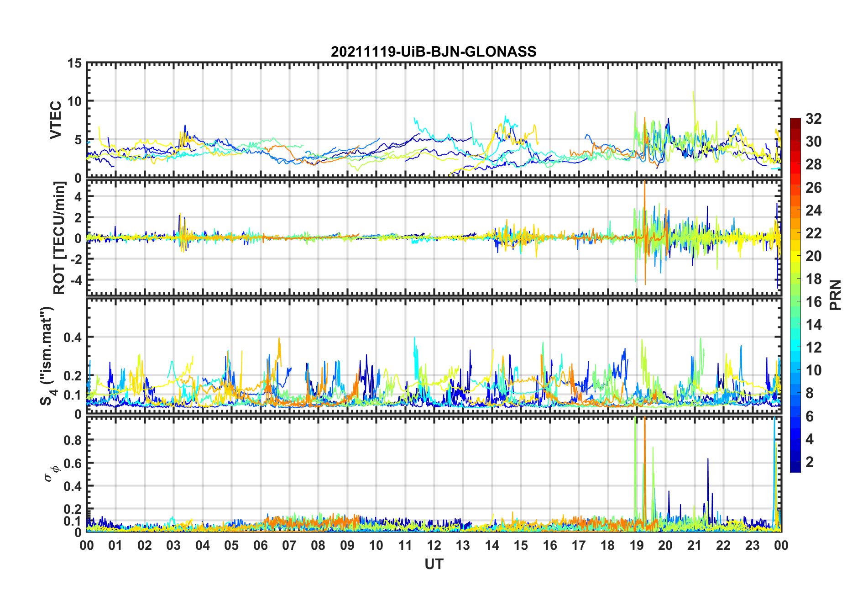Click ROT y-axis tick label -4
This screenshot has height=590, width=868.
pos(75,279)
